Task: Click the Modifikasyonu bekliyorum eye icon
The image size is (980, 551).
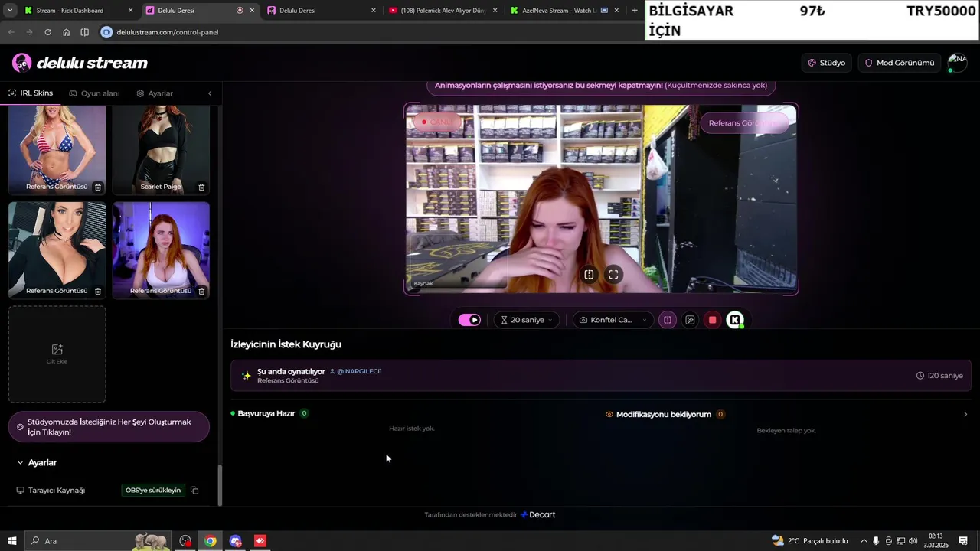Action: click(x=609, y=414)
